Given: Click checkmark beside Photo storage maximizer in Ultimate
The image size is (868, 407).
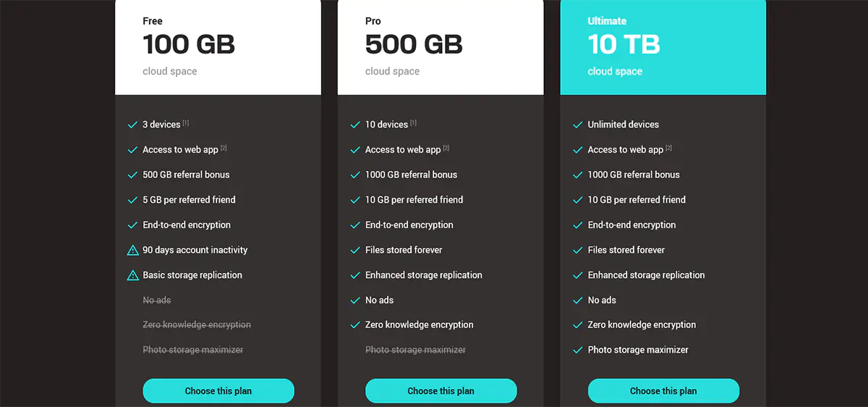Looking at the screenshot, I should coord(577,351).
